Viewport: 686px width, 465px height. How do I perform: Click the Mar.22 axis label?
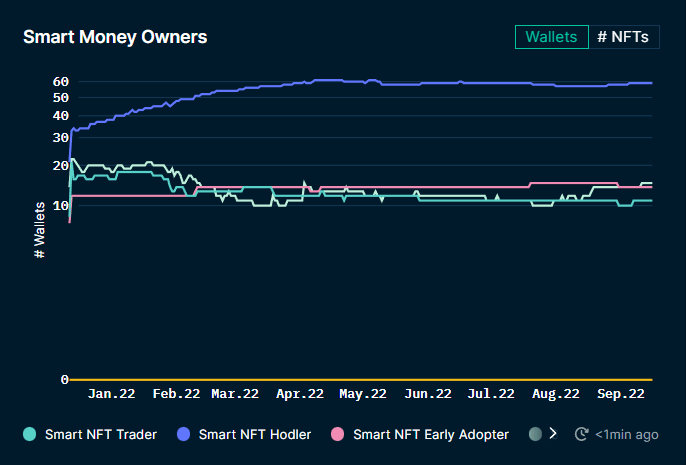235,394
